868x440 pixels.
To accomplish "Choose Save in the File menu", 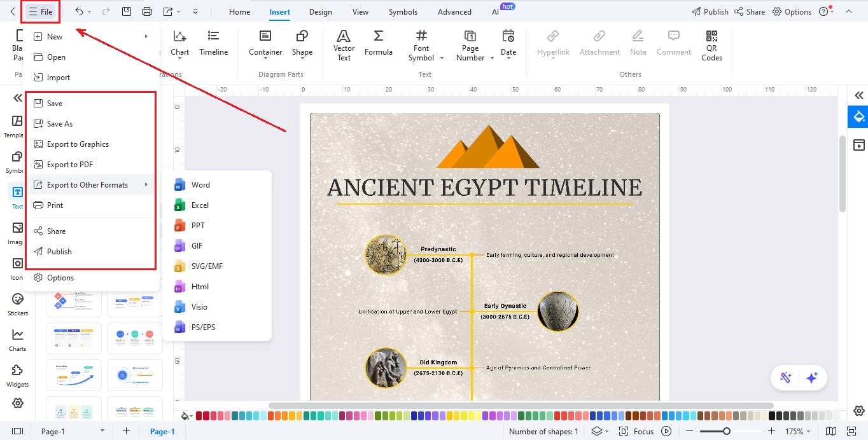I will (90, 103).
